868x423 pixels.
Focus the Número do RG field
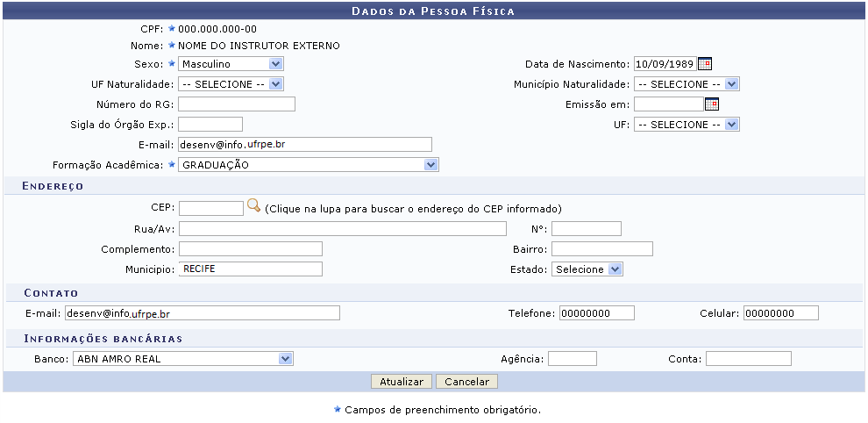click(237, 104)
